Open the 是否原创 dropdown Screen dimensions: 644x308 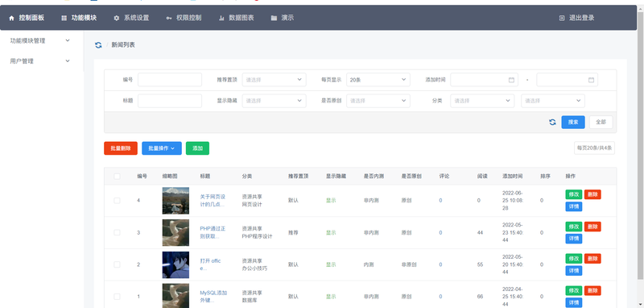click(378, 101)
